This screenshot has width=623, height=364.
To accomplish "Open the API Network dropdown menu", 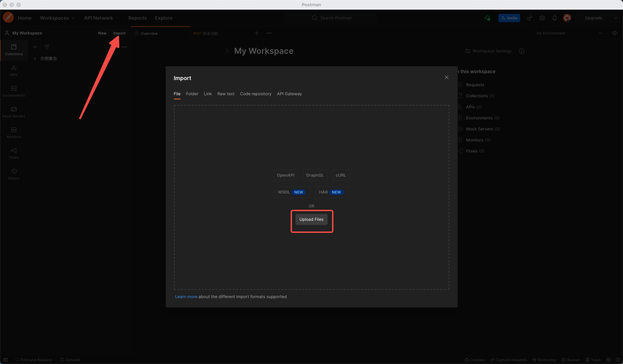I will (101, 18).
